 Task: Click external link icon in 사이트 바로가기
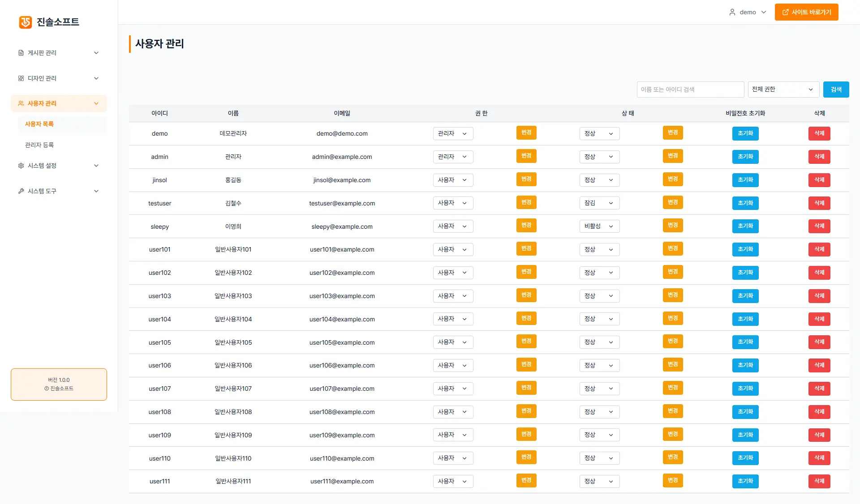pos(785,12)
